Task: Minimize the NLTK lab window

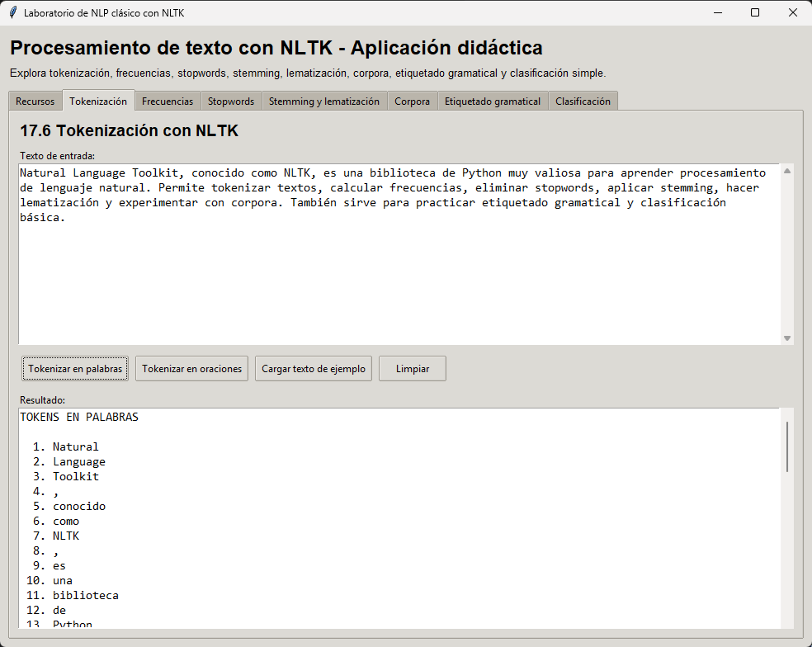Action: click(x=717, y=12)
